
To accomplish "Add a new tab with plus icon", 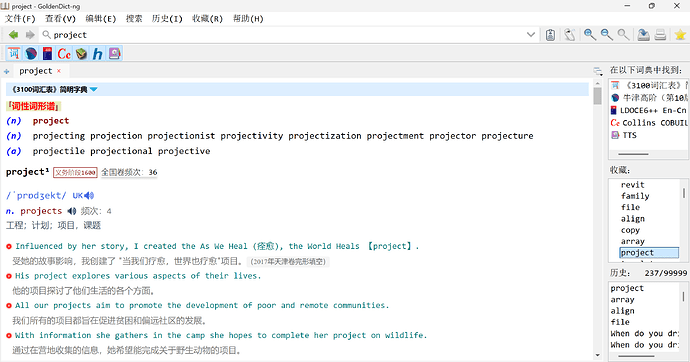I will pyautogui.click(x=7, y=71).
